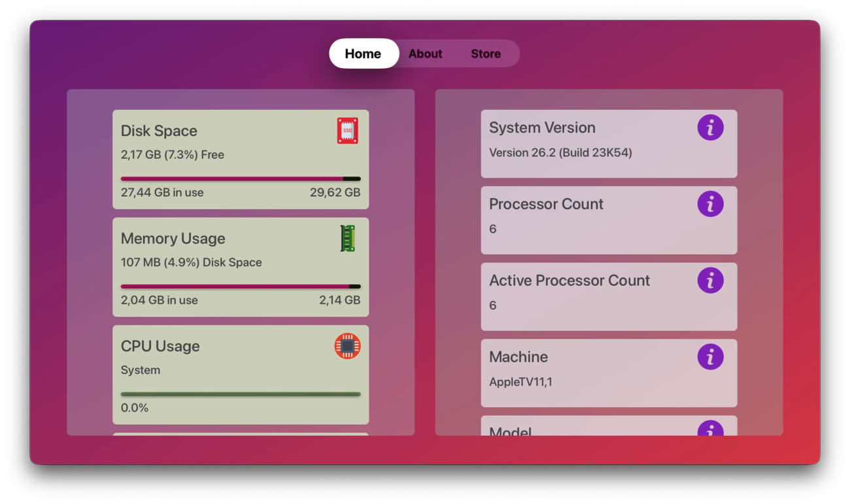This screenshot has height=504, width=850.
Task: Click Processor Count info icon
Action: pyautogui.click(x=710, y=204)
